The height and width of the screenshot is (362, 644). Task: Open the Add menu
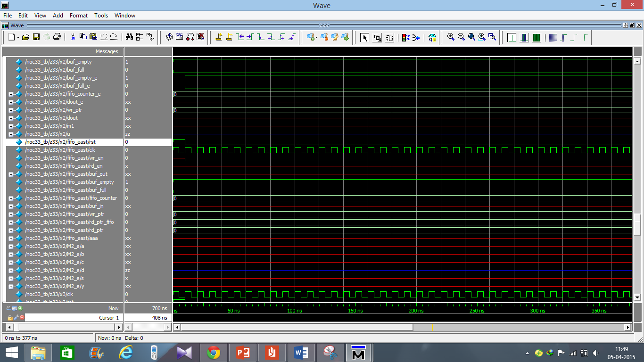(x=58, y=16)
